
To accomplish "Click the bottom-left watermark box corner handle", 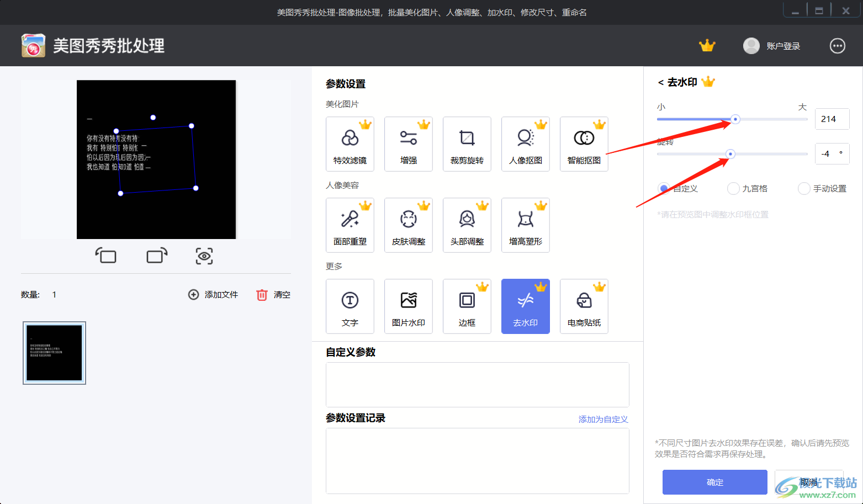I will click(120, 193).
